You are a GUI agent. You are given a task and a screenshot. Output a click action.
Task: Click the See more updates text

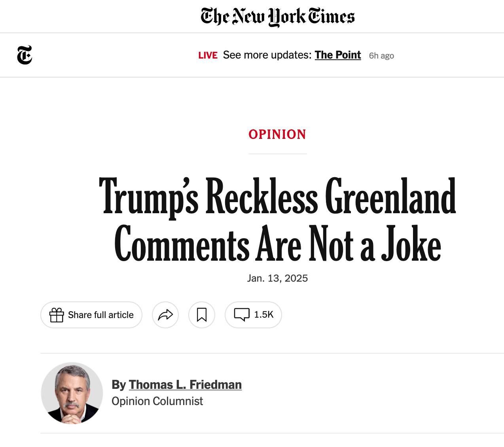[267, 55]
